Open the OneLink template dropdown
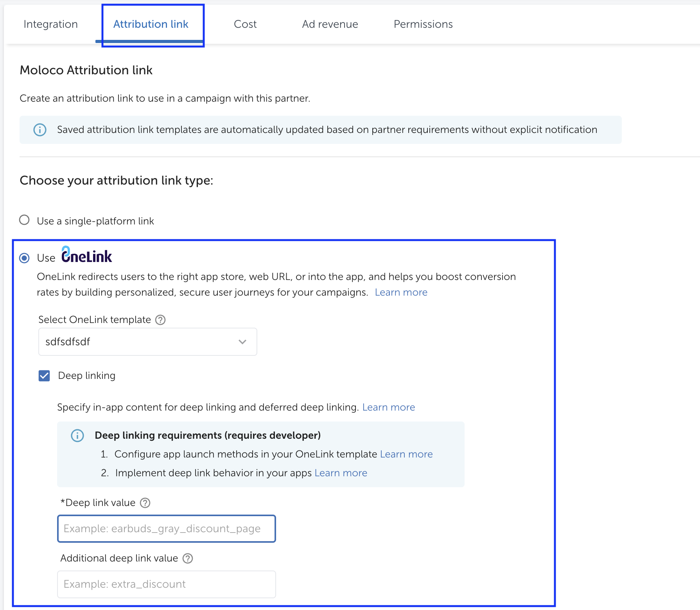Screen dimensions: 700x610 147,342
